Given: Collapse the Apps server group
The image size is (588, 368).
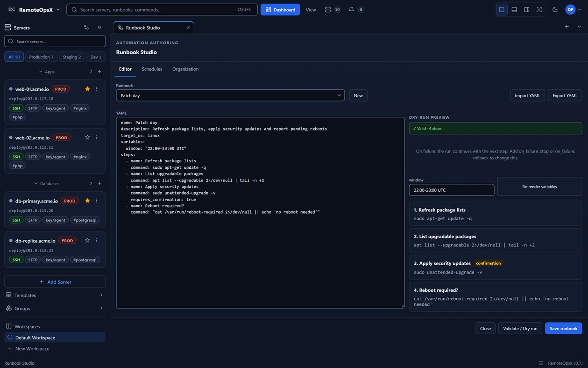Looking at the screenshot, I should tap(47, 72).
